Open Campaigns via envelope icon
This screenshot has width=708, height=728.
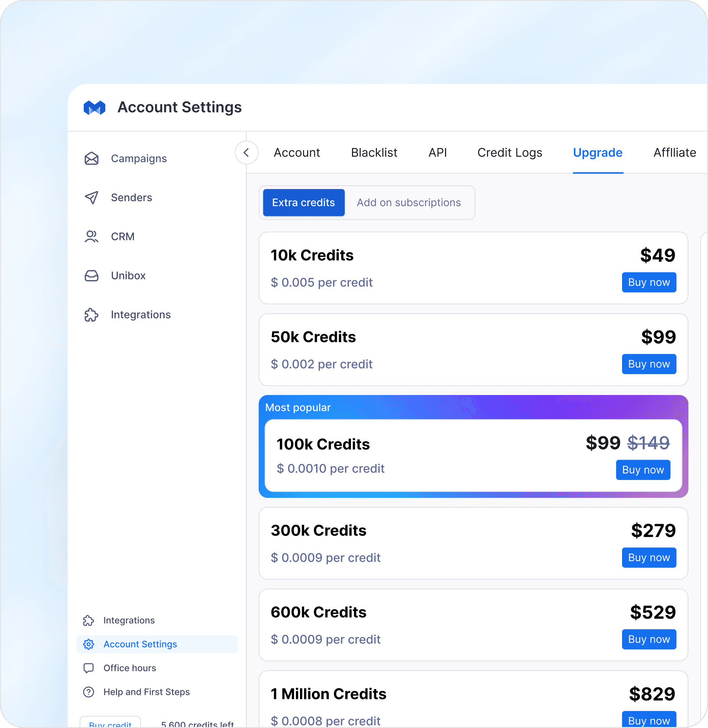click(x=91, y=158)
